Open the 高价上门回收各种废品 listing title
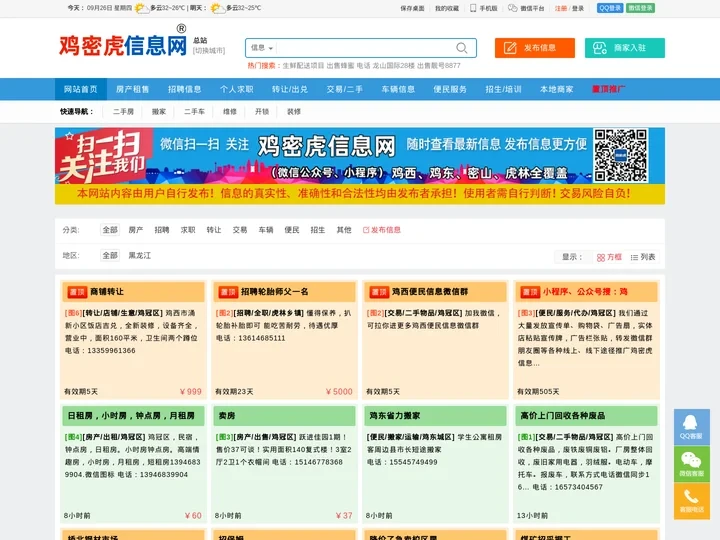Screen dimensions: 720x540 point(562,416)
